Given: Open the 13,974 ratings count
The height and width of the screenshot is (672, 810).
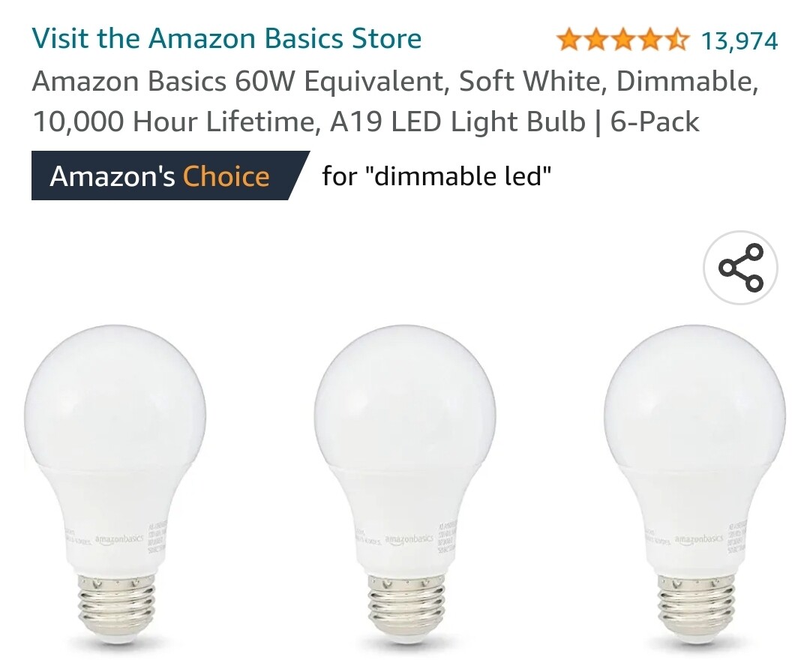Looking at the screenshot, I should [741, 37].
